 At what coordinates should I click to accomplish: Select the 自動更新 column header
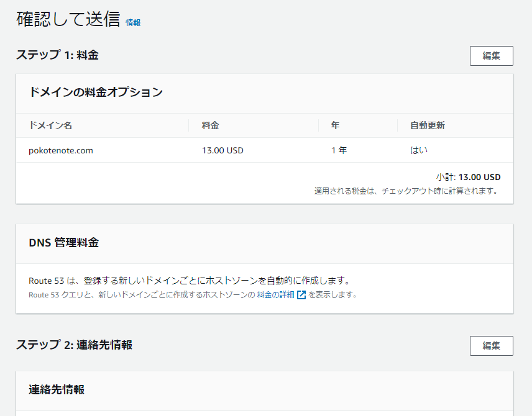click(x=428, y=125)
